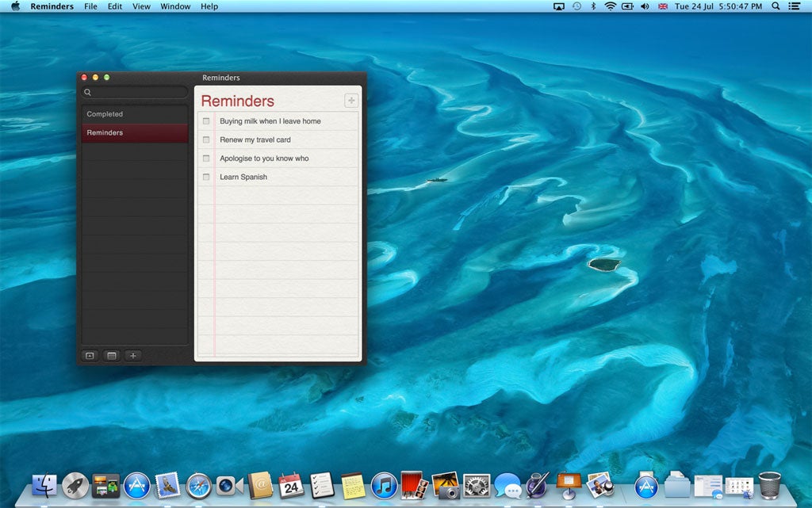The width and height of the screenshot is (812, 508).
Task: Mark 'Renew my travel card' as completed
Action: pos(207,139)
